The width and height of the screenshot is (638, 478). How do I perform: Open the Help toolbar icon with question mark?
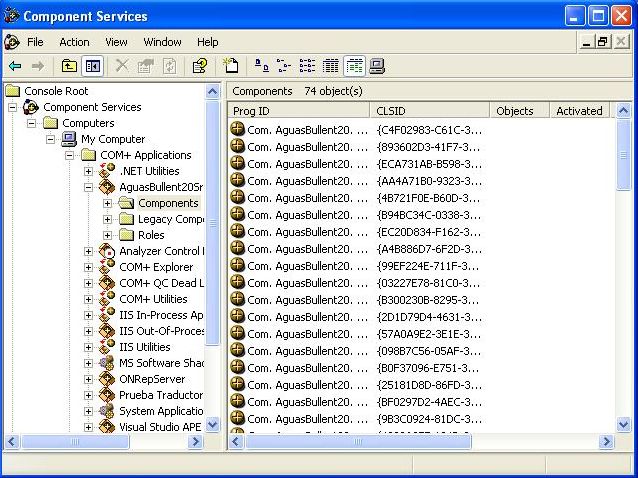coord(200,66)
